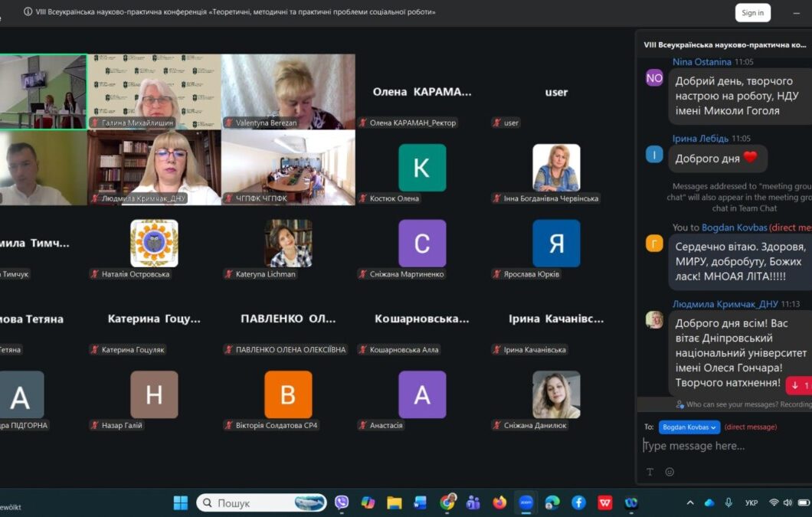
Task: Click the Nina Ostanina sender name
Action: click(702, 62)
